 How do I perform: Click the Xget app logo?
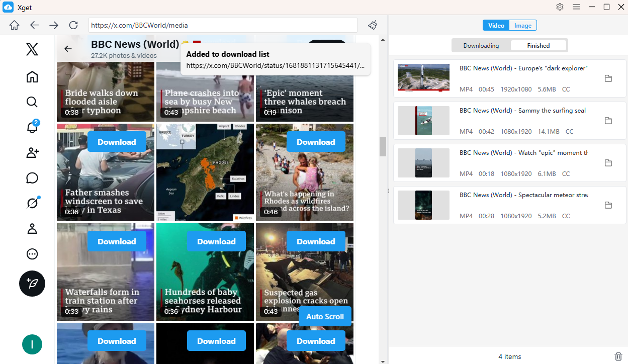pyautogui.click(x=8, y=7)
